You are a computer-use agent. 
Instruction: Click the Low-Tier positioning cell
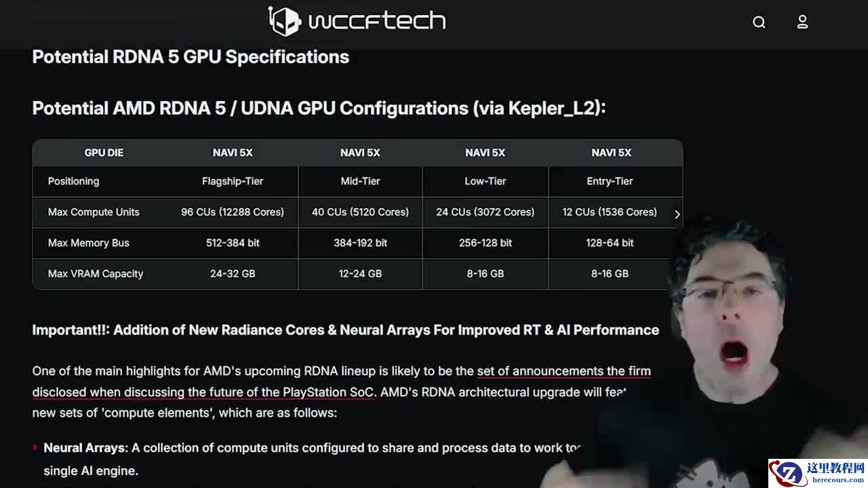tap(485, 181)
